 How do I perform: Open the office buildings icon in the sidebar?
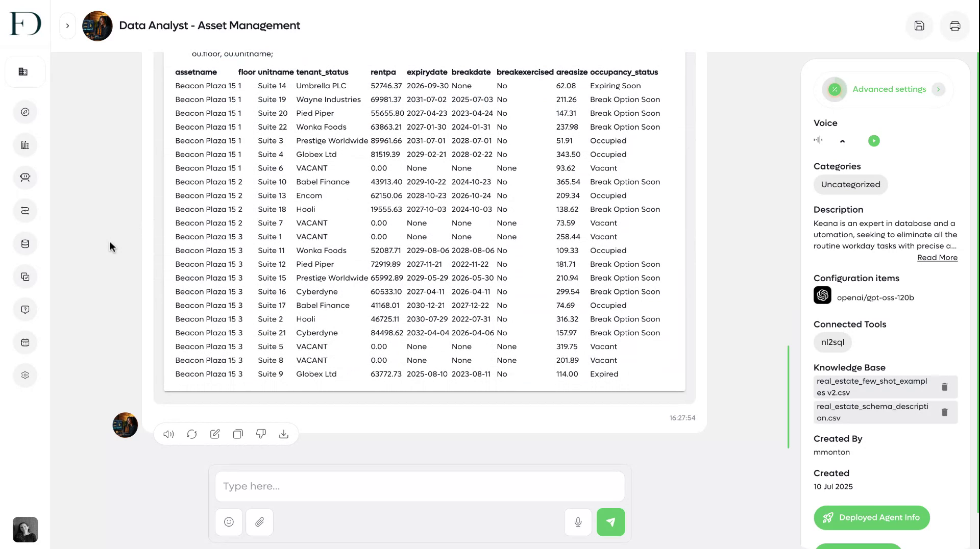pos(25,145)
